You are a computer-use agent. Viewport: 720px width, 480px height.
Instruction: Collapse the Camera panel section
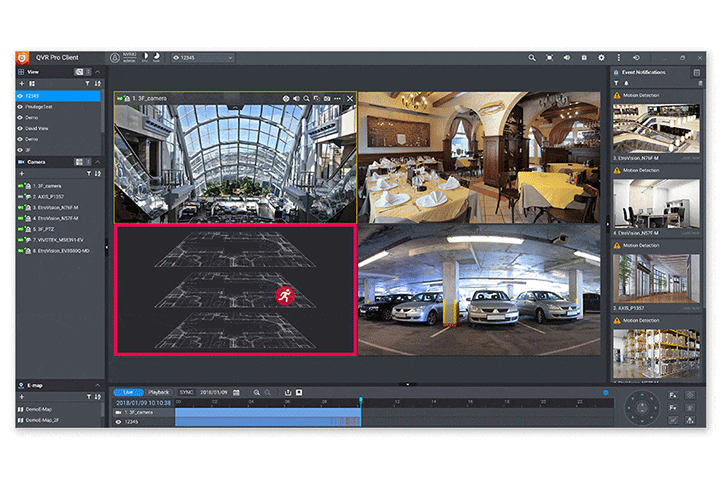[x=97, y=161]
